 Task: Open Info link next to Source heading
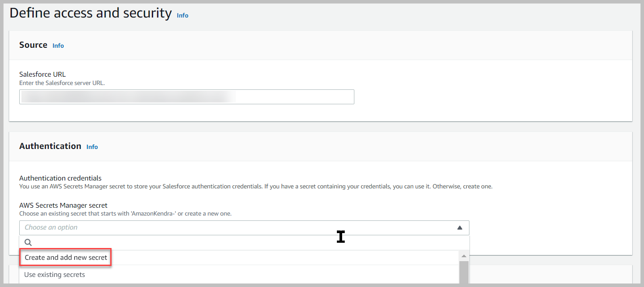point(58,46)
